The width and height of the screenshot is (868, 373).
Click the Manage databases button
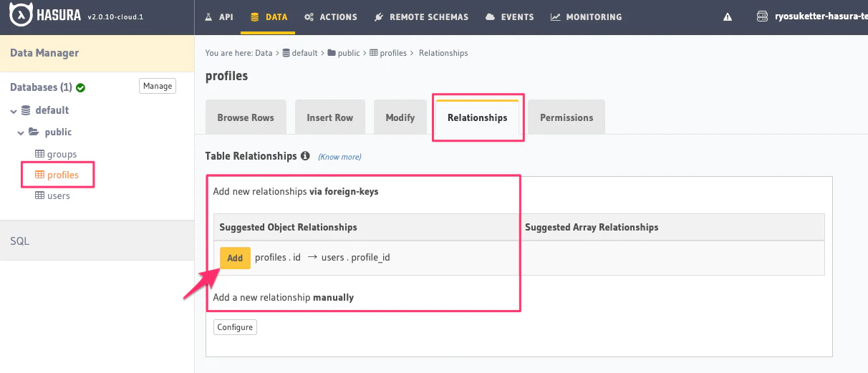pyautogui.click(x=158, y=86)
